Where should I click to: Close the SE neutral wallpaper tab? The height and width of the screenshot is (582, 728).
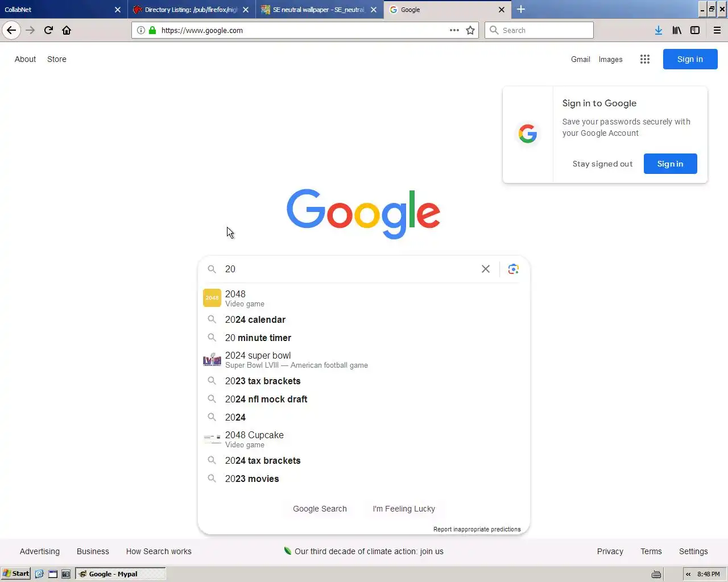click(374, 9)
